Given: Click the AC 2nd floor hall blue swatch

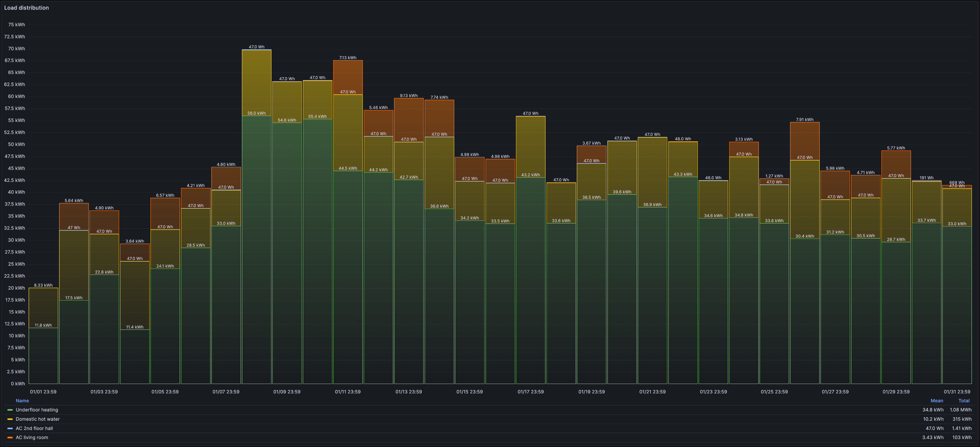Looking at the screenshot, I should pos(10,428).
